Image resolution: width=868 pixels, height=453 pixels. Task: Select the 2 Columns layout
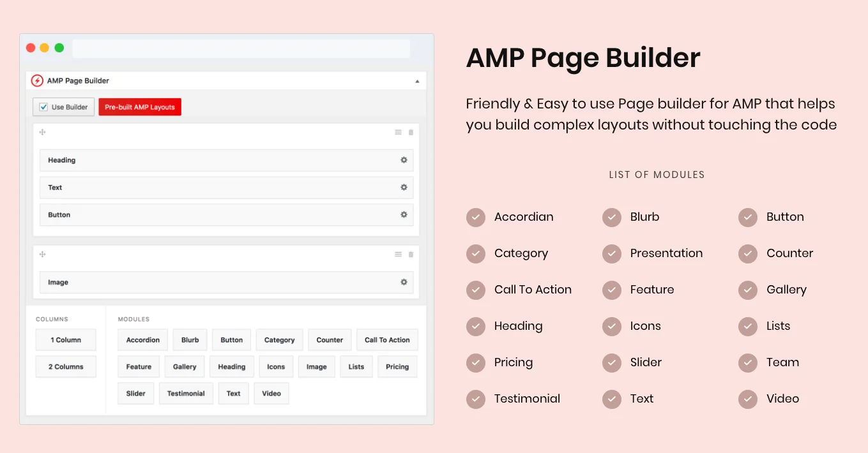click(65, 366)
